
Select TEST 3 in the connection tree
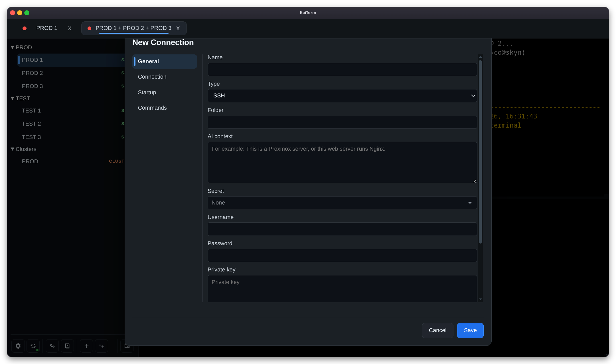point(71,137)
